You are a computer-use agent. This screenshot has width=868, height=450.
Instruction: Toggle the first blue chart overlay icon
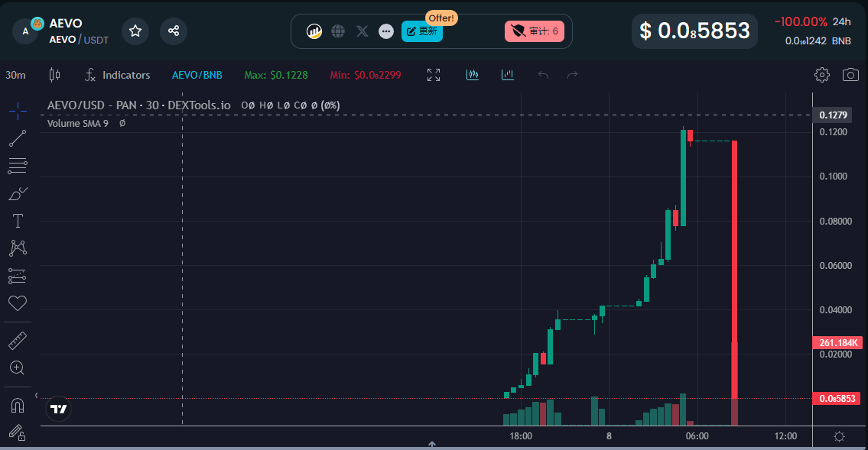click(x=472, y=75)
